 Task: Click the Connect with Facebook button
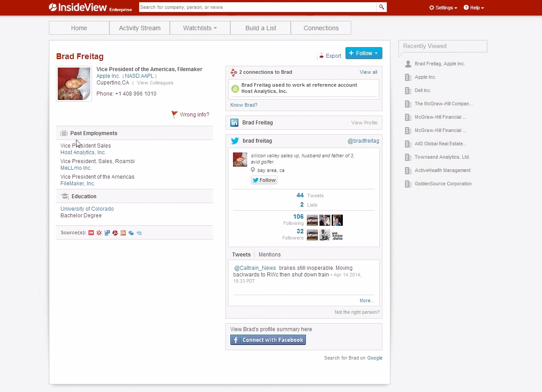(x=268, y=340)
